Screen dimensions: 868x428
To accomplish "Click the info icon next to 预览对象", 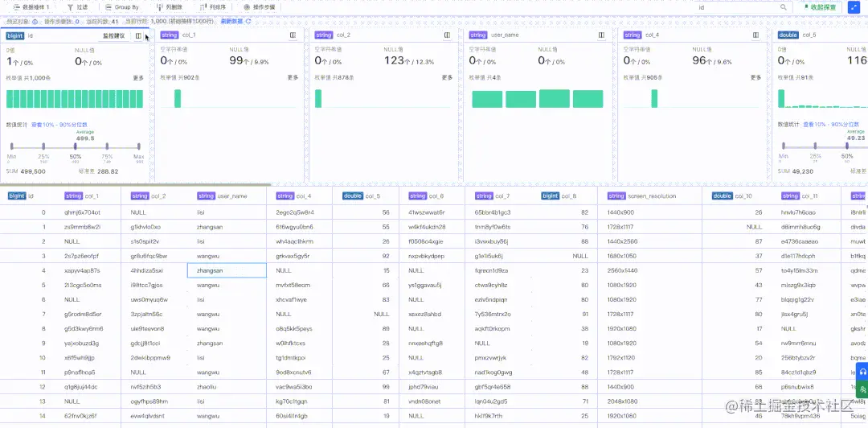I will 35,22.
